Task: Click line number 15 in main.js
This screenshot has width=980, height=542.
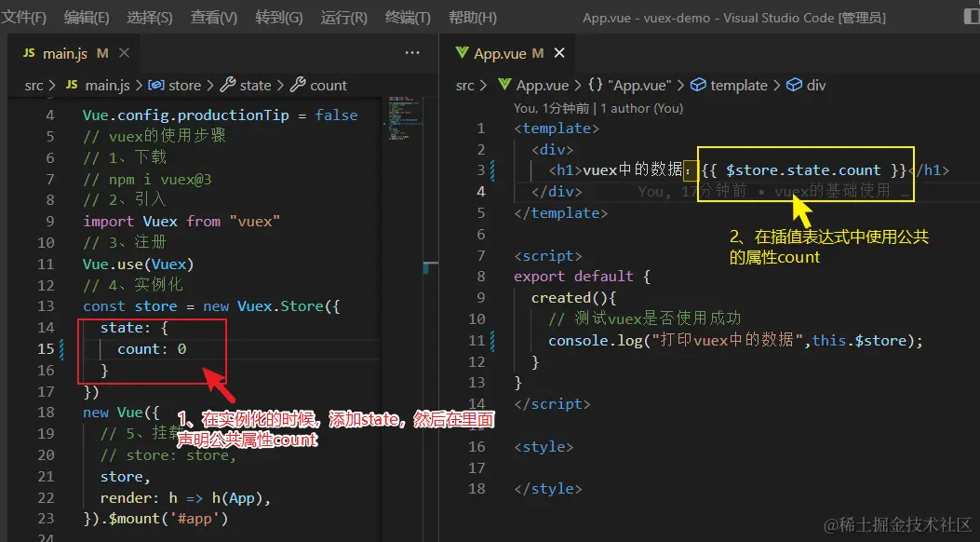Action: coord(46,349)
